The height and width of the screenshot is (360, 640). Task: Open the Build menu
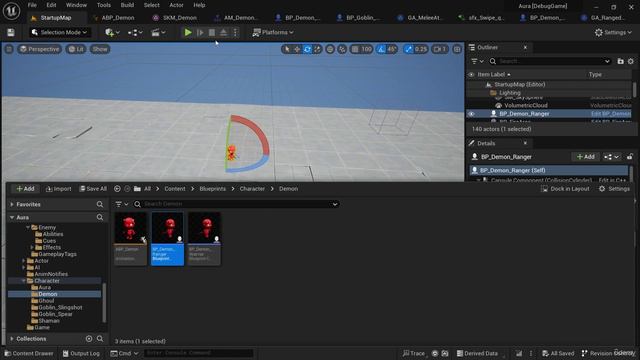(x=127, y=5)
